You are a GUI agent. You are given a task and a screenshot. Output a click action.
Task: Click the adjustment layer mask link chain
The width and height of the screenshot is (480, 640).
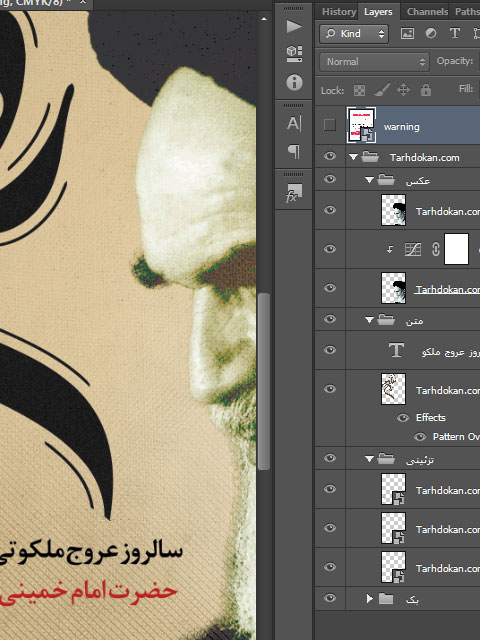point(436,249)
